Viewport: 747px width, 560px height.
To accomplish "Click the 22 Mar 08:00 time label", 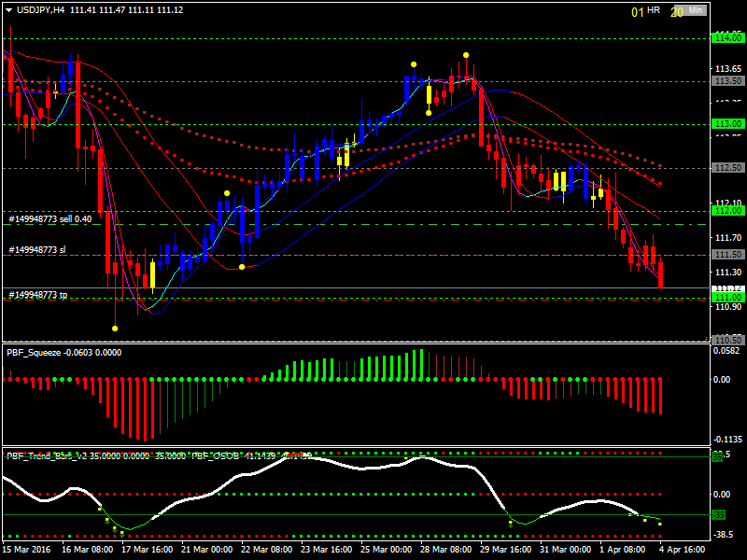I will (x=267, y=549).
